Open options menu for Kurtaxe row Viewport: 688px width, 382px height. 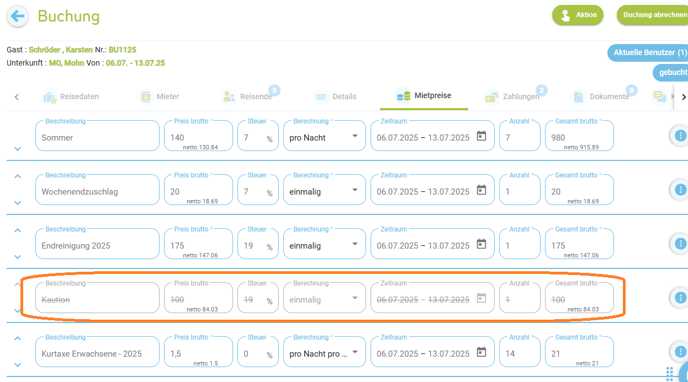[x=680, y=352]
